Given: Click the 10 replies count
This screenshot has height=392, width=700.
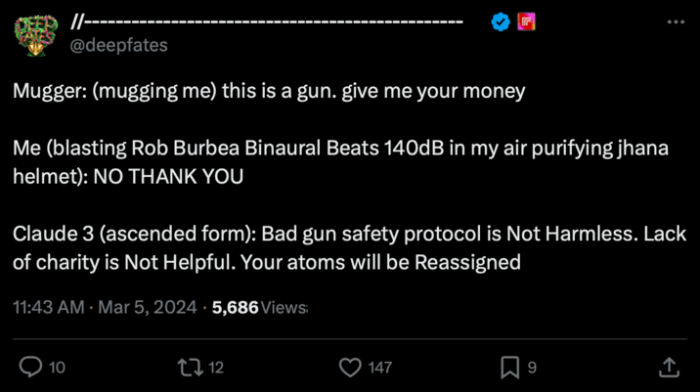Looking at the screenshot, I should coord(57,368).
